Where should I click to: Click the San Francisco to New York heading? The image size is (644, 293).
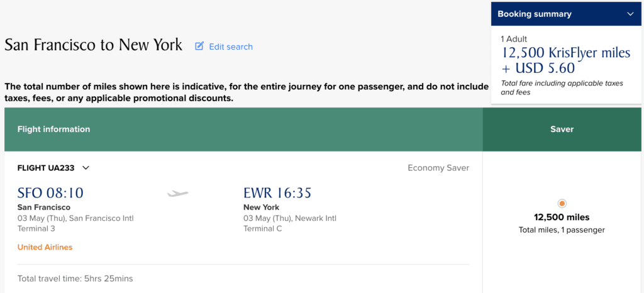point(93,45)
